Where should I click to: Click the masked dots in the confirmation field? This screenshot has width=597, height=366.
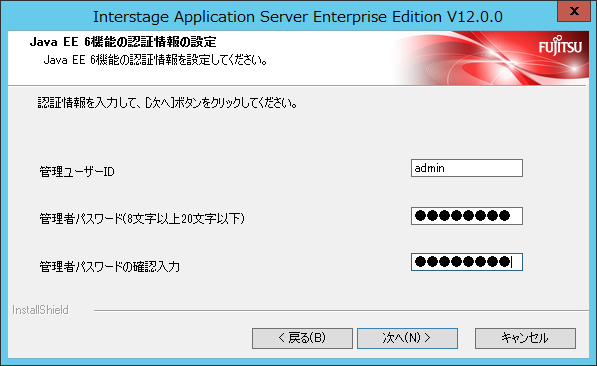[x=462, y=262]
